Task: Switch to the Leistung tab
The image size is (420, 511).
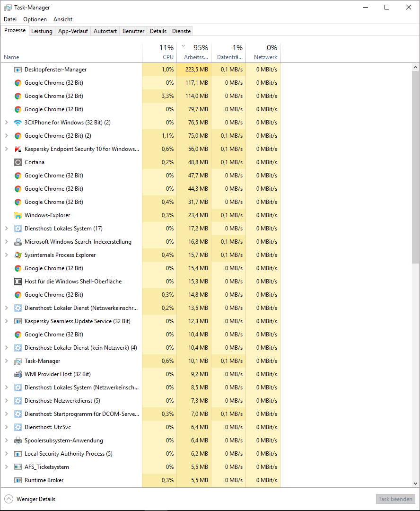Action: [x=42, y=31]
